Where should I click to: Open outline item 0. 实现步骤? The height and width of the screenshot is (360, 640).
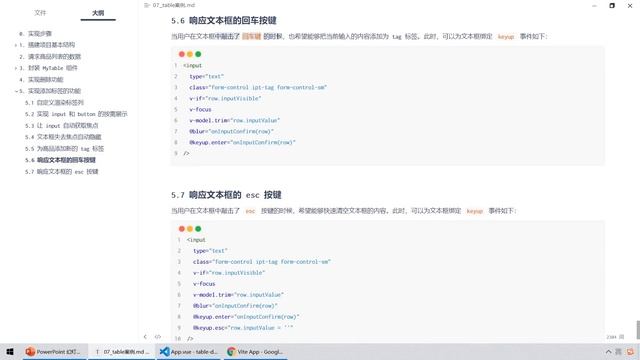[x=35, y=33]
